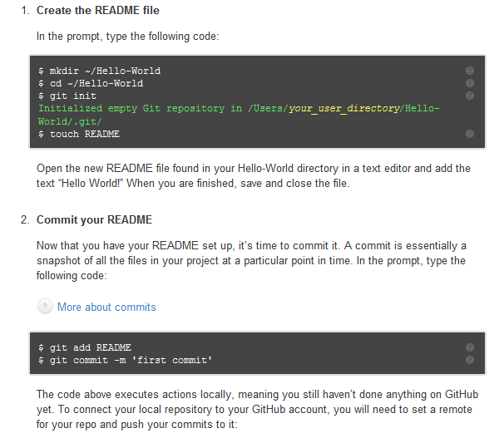Click the 'git init' command text
The width and height of the screenshot is (504, 433).
pyautogui.click(x=73, y=96)
